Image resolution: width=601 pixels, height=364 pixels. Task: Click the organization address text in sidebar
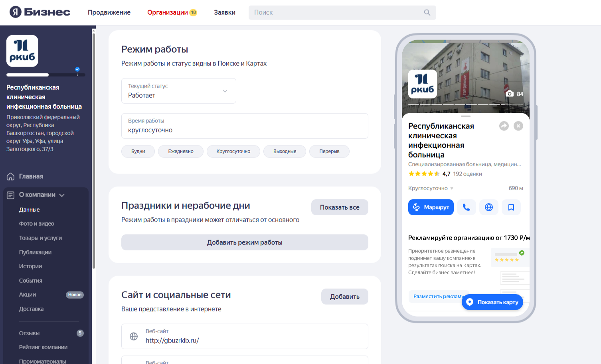(x=43, y=133)
